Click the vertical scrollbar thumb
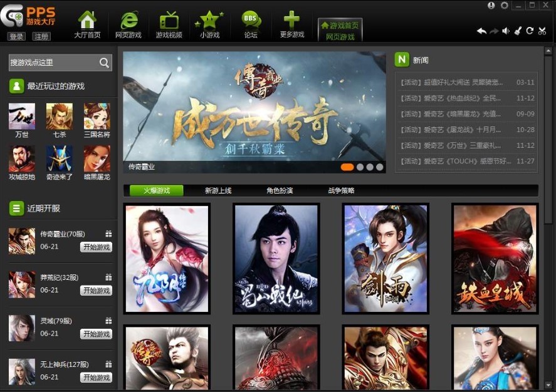The height and width of the screenshot is (392, 556). click(548, 138)
